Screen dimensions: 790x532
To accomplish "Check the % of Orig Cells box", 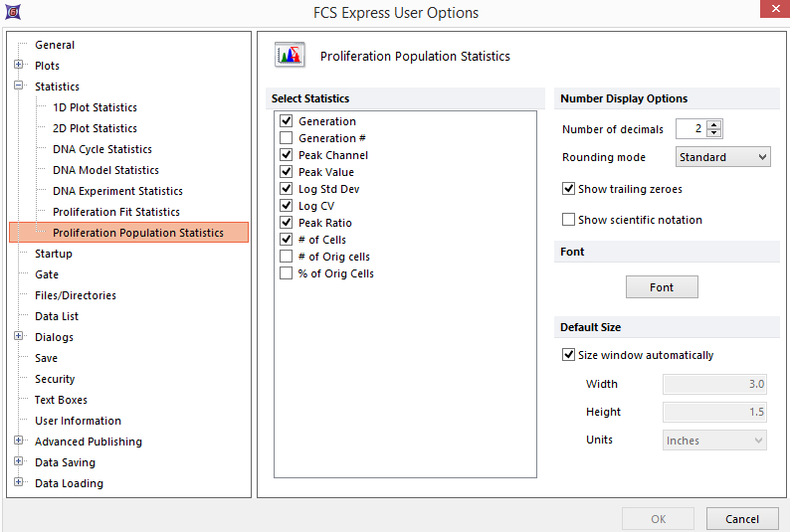I will click(x=287, y=273).
